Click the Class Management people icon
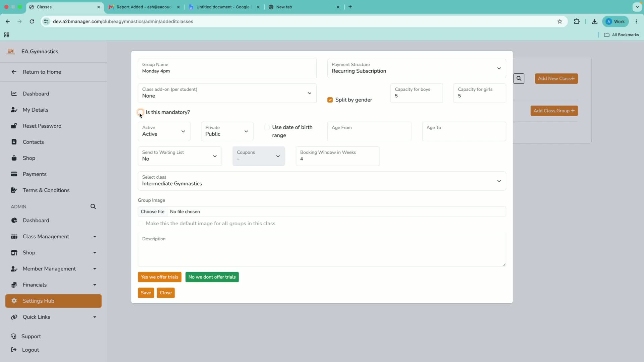The image size is (644, 362). click(x=14, y=236)
